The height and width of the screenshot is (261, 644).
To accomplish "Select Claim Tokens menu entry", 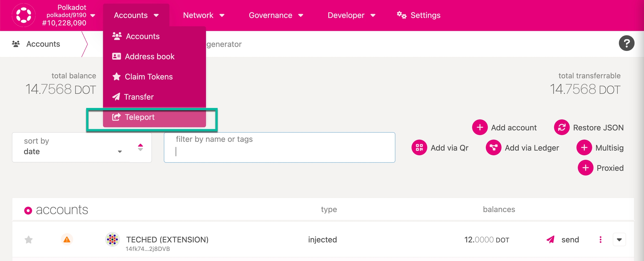I will pos(149,77).
